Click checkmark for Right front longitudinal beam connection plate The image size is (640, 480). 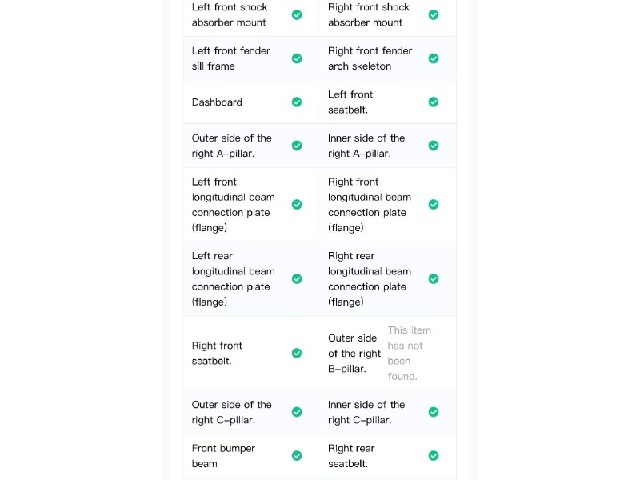coord(433,204)
